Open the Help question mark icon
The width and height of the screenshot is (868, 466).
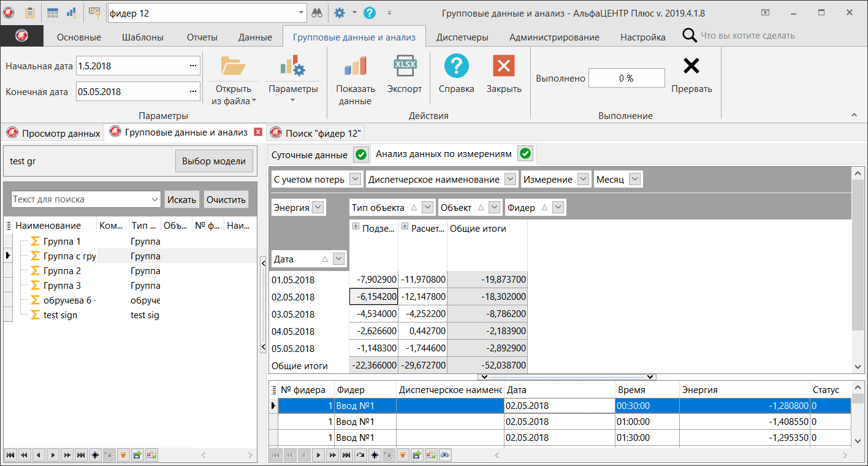click(x=456, y=66)
